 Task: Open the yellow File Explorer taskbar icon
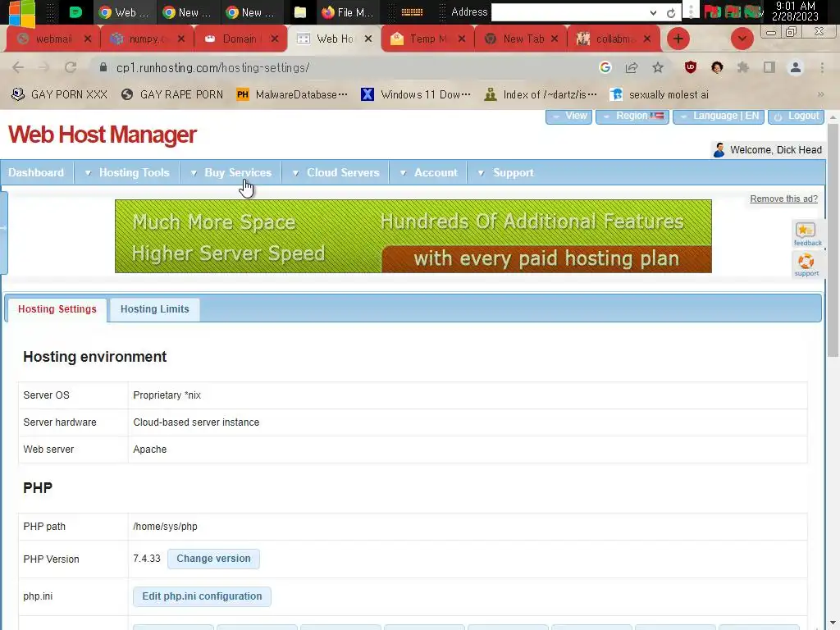[x=300, y=12]
